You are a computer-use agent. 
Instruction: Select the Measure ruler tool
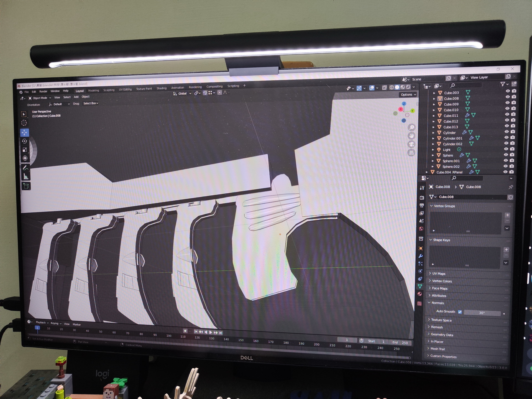(x=25, y=177)
